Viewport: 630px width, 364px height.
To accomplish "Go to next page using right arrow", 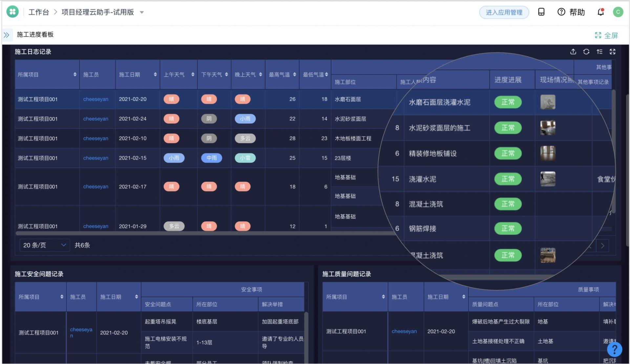I will pyautogui.click(x=602, y=246).
